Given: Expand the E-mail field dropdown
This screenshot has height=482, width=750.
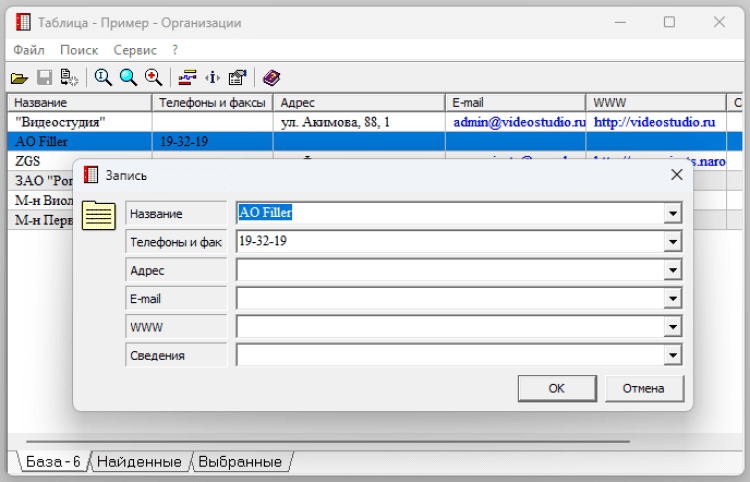Looking at the screenshot, I should pos(673,298).
